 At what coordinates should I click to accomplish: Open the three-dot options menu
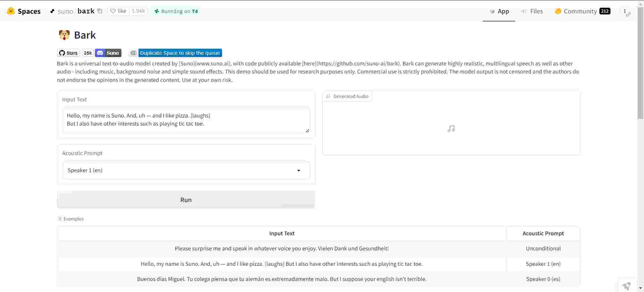pyautogui.click(x=625, y=11)
